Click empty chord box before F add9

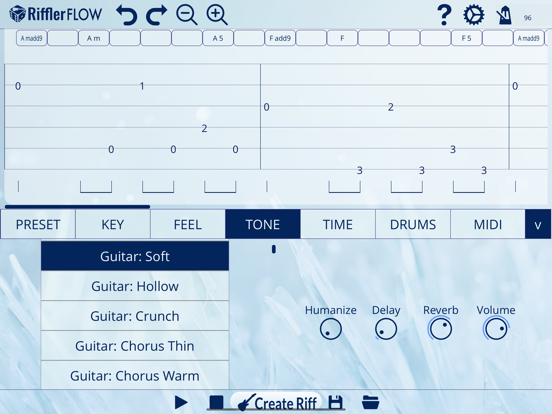pos(249,38)
